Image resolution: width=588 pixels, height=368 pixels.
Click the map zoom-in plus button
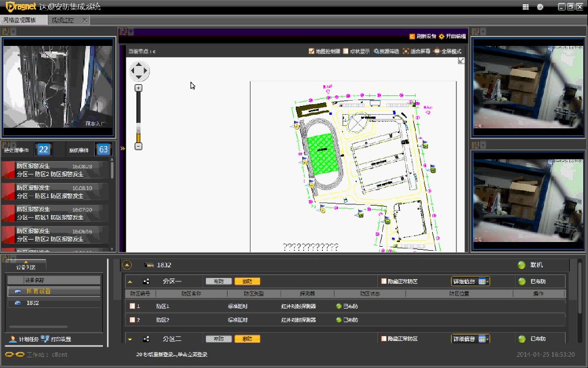139,88
